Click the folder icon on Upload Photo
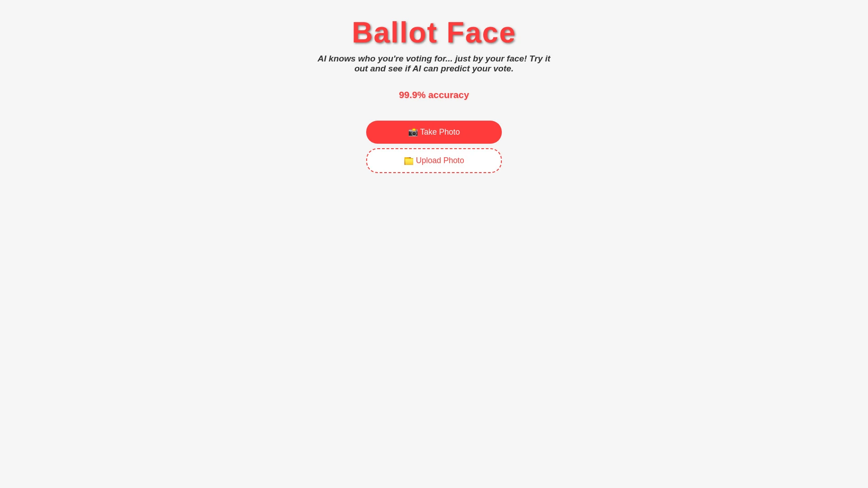This screenshot has width=868, height=488. (x=409, y=160)
